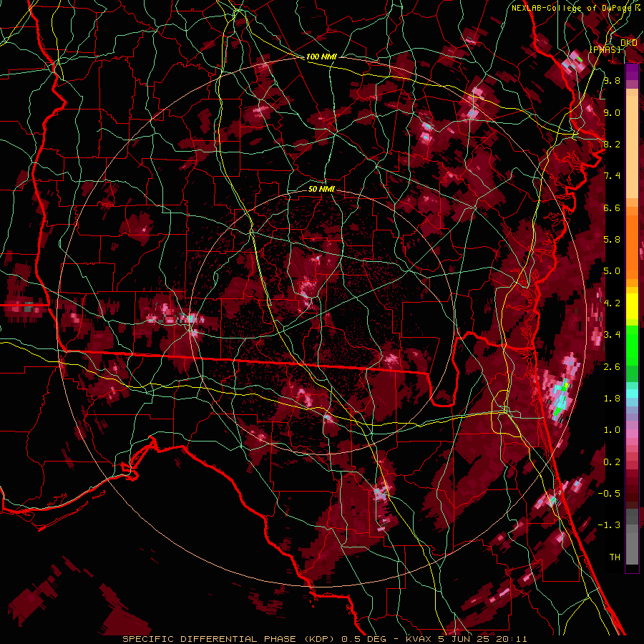Click the TH threshold label on scale
Viewport: 644px width, 644px height.
point(615,557)
